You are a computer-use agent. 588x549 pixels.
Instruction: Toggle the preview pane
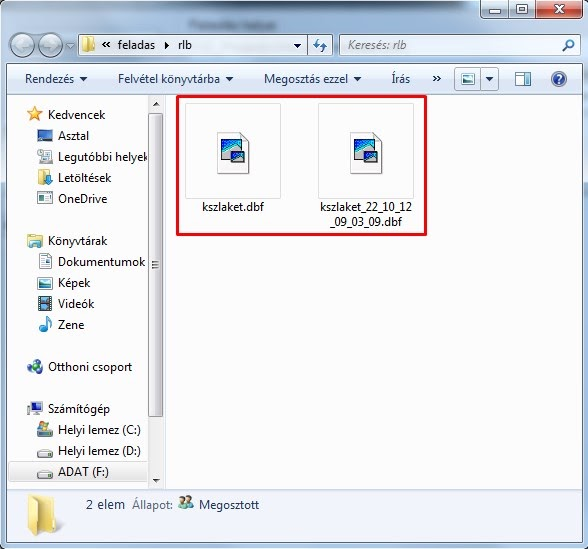[522, 79]
